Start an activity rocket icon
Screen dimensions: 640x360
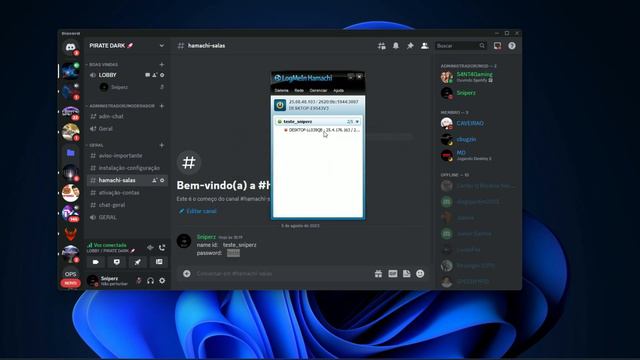(x=138, y=262)
